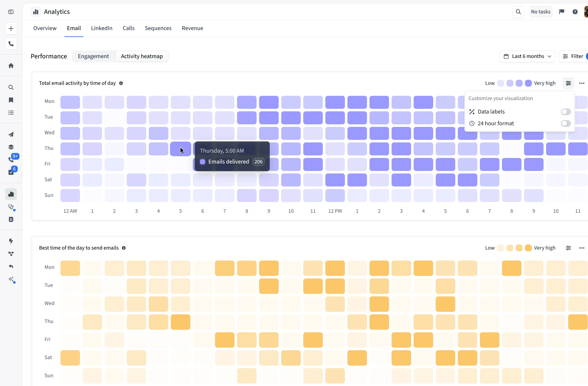Click the phone dialer icon in sidebar

click(x=11, y=44)
